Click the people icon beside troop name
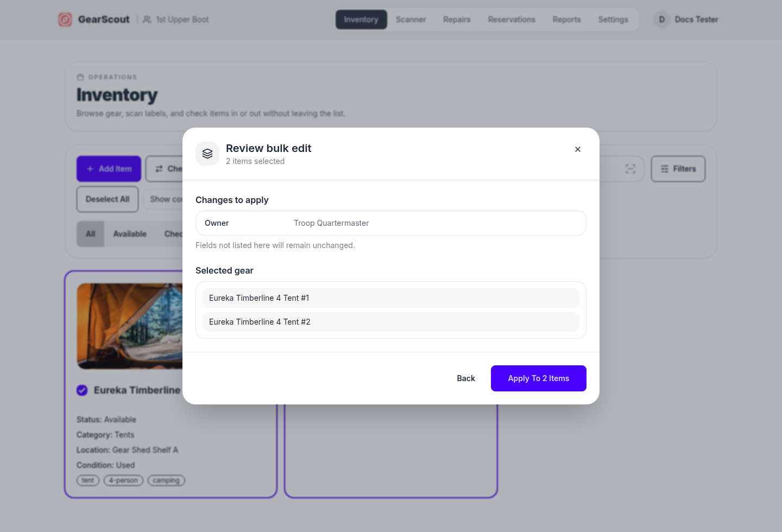 (x=147, y=20)
